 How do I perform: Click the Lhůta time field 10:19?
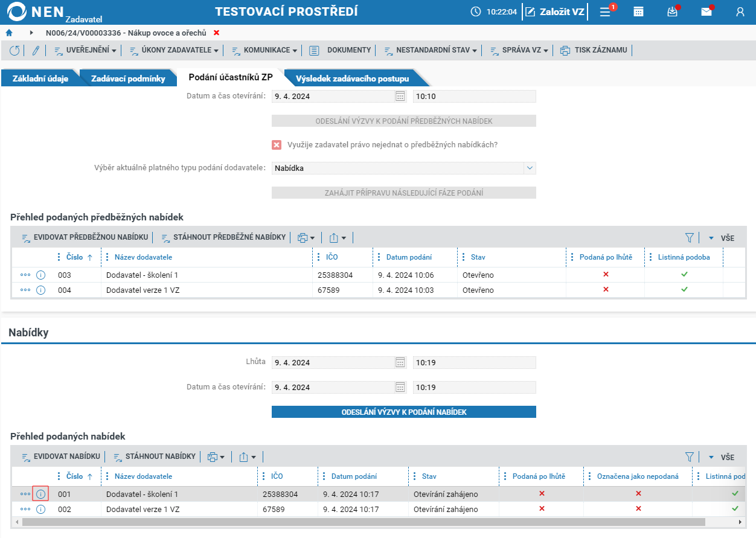[475, 363]
